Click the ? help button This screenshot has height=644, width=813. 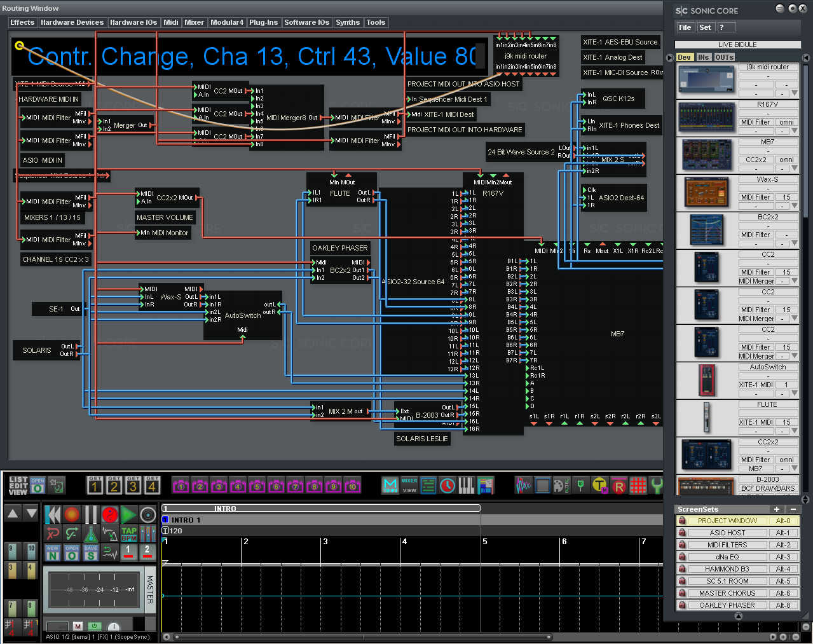point(727,27)
